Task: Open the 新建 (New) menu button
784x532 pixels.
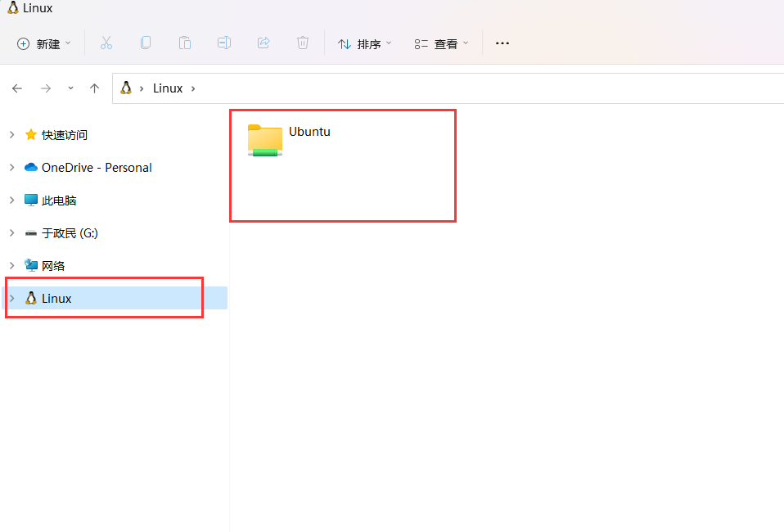Action: [43, 44]
